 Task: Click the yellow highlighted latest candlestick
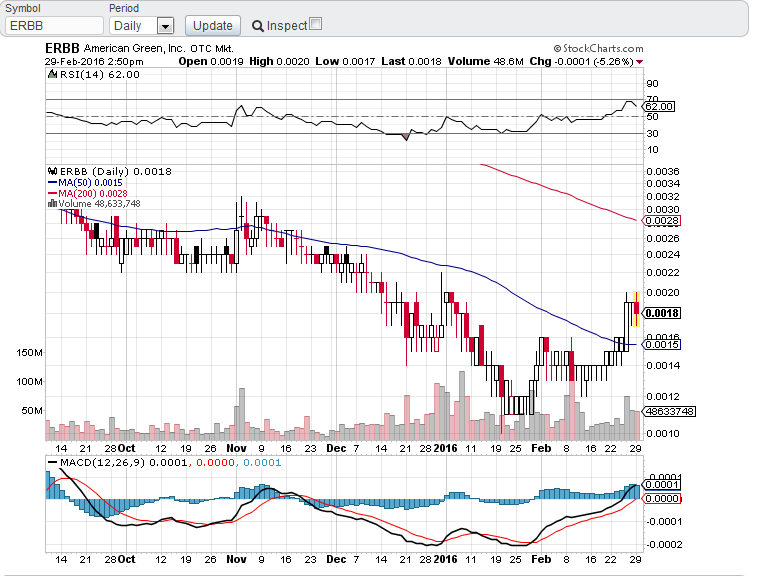(636, 308)
